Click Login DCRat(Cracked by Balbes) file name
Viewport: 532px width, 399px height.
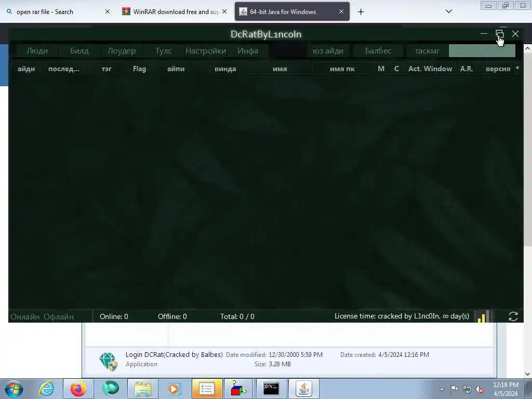(x=174, y=354)
